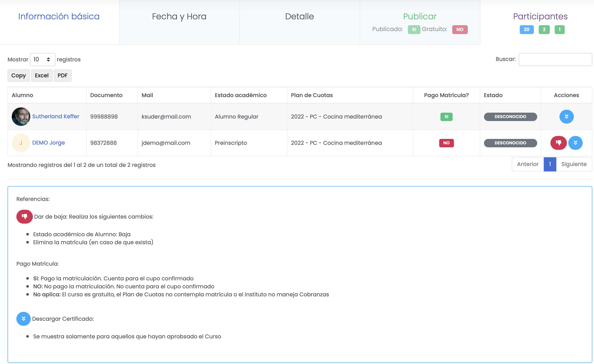This screenshot has width=594, height=364.
Task: Click DESCONOCIDO status for DEMO Jorge
Action: tap(510, 143)
